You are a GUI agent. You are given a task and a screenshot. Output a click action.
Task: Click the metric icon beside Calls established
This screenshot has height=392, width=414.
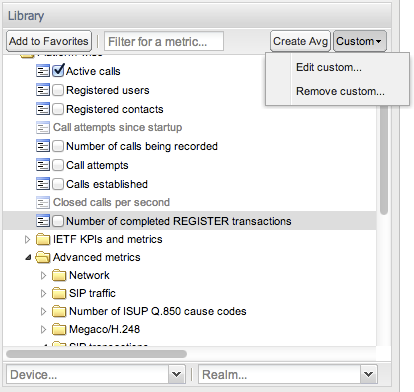[43, 184]
